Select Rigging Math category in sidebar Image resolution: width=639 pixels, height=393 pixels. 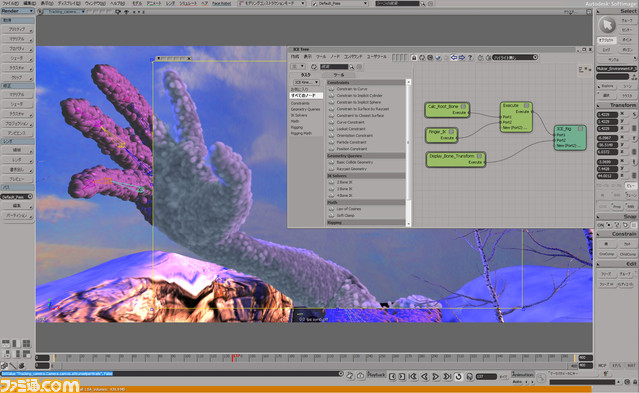coord(301,133)
